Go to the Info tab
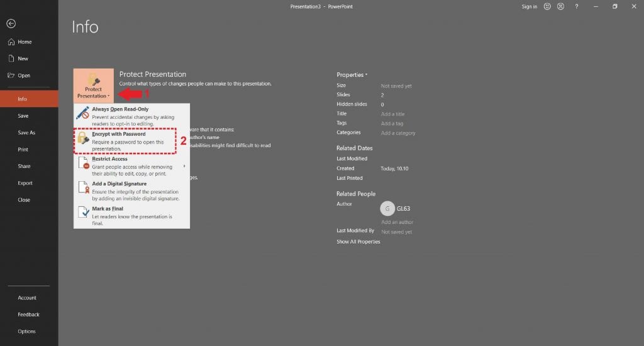Viewport: 644px width, 346px height. click(29, 99)
